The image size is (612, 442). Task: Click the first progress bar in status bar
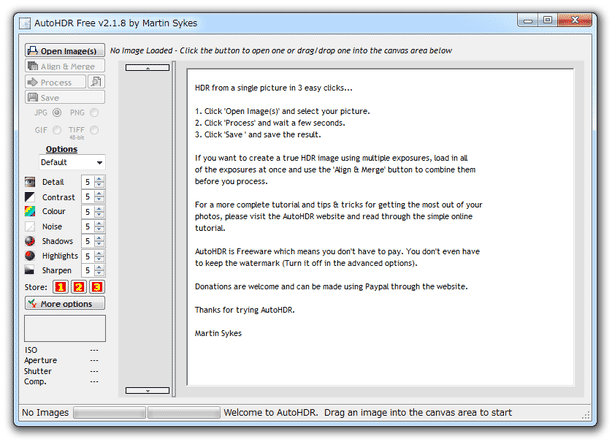click(x=109, y=413)
